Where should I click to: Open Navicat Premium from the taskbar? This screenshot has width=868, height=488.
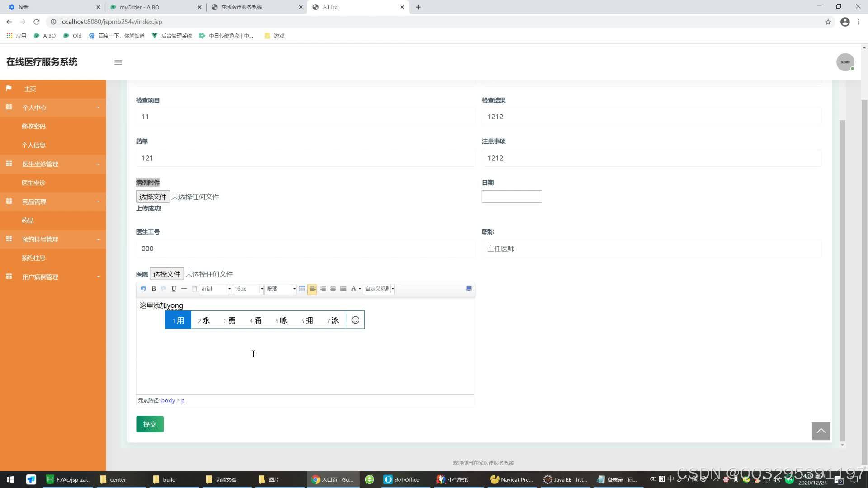pyautogui.click(x=511, y=479)
